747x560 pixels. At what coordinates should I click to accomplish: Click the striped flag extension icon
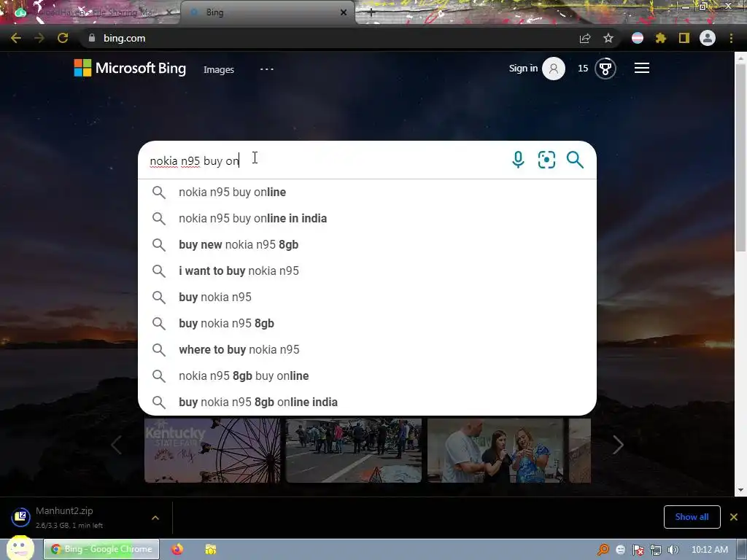tap(638, 38)
